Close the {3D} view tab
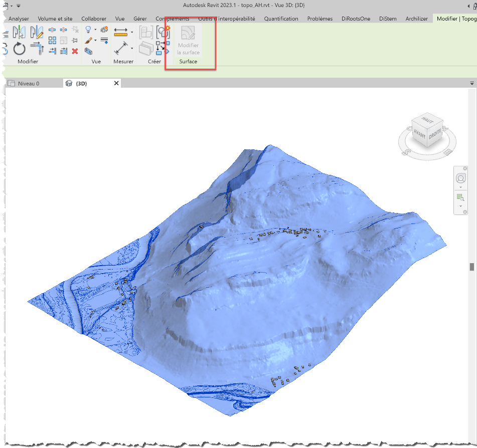This screenshot has height=448, width=477. pyautogui.click(x=116, y=83)
